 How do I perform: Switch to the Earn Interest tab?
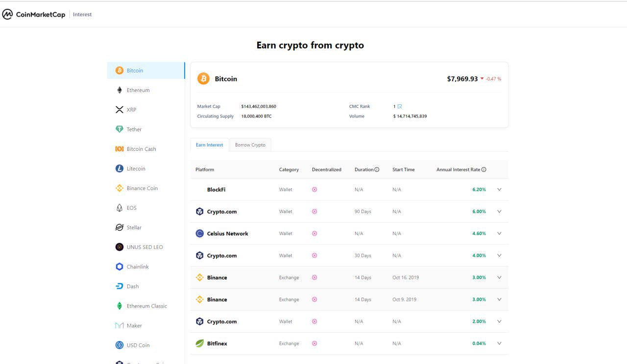tap(209, 145)
